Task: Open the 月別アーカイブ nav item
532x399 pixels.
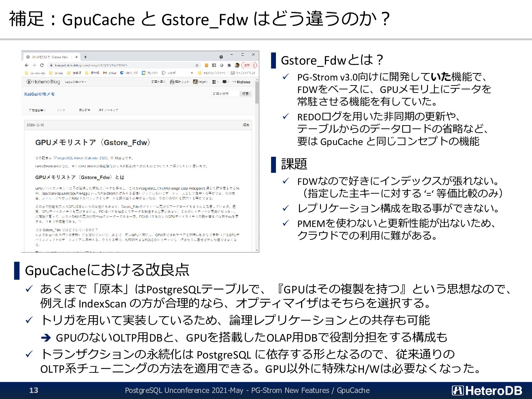Action: pos(108,110)
